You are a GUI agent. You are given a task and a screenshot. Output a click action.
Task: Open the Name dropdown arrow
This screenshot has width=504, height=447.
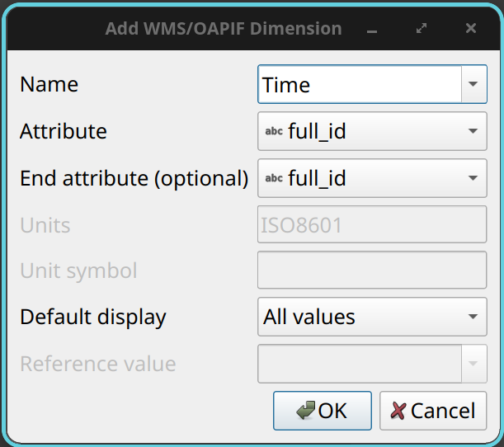(x=473, y=84)
